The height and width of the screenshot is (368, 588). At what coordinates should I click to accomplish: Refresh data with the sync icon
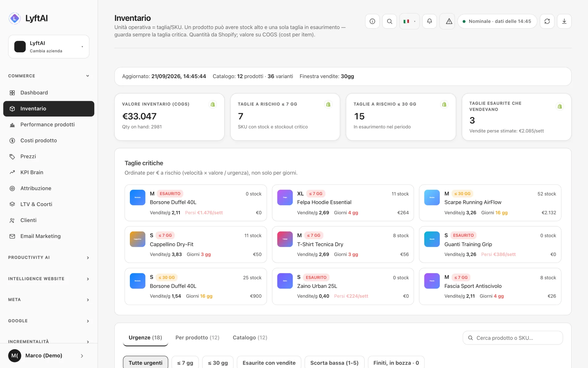click(x=547, y=21)
